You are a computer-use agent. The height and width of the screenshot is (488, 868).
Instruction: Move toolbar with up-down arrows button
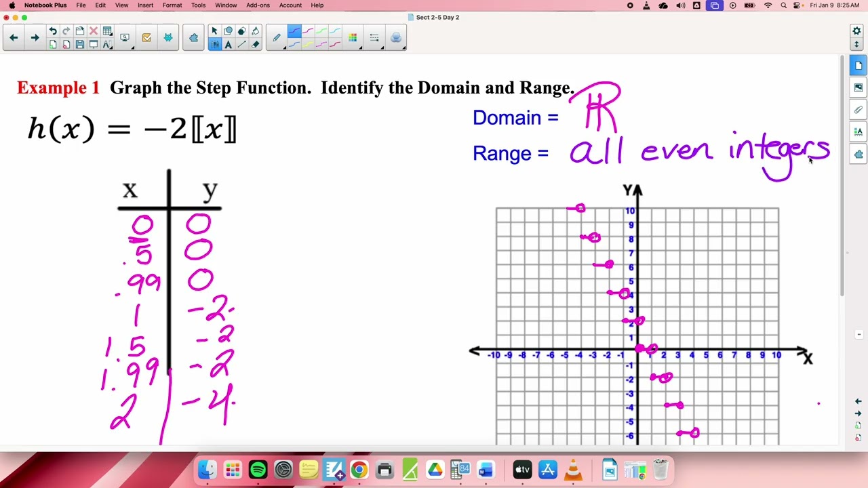[x=856, y=44]
